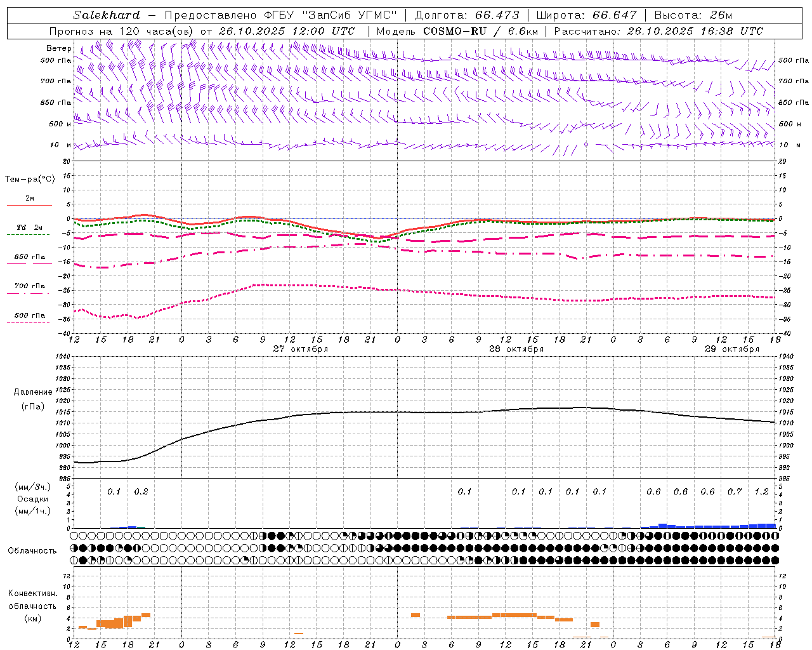This screenshot has width=812, height=650.
Task: Click the precipitation value 0.2
Action: pyautogui.click(x=141, y=491)
